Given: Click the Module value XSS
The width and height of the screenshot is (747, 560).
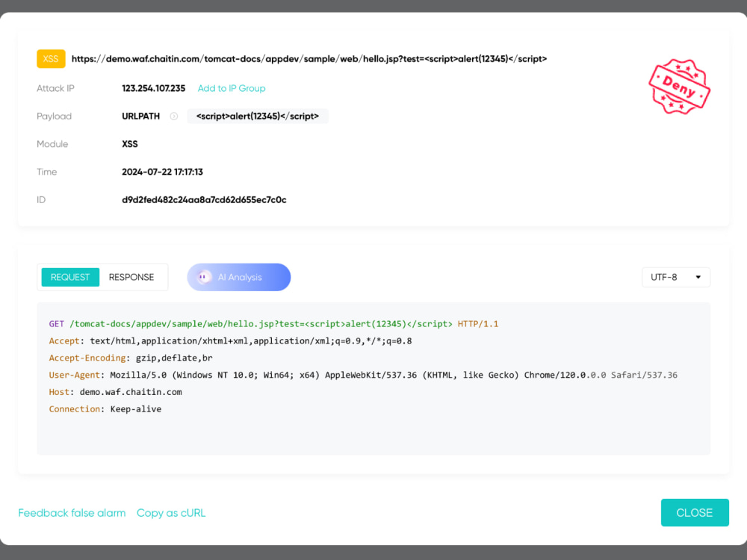Looking at the screenshot, I should point(129,144).
